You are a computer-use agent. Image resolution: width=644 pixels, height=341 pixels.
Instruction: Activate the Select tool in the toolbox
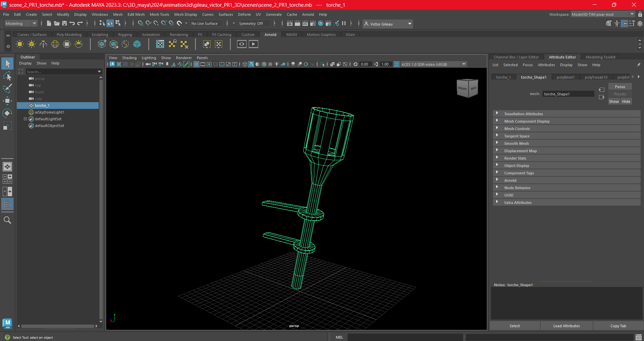[x=7, y=63]
